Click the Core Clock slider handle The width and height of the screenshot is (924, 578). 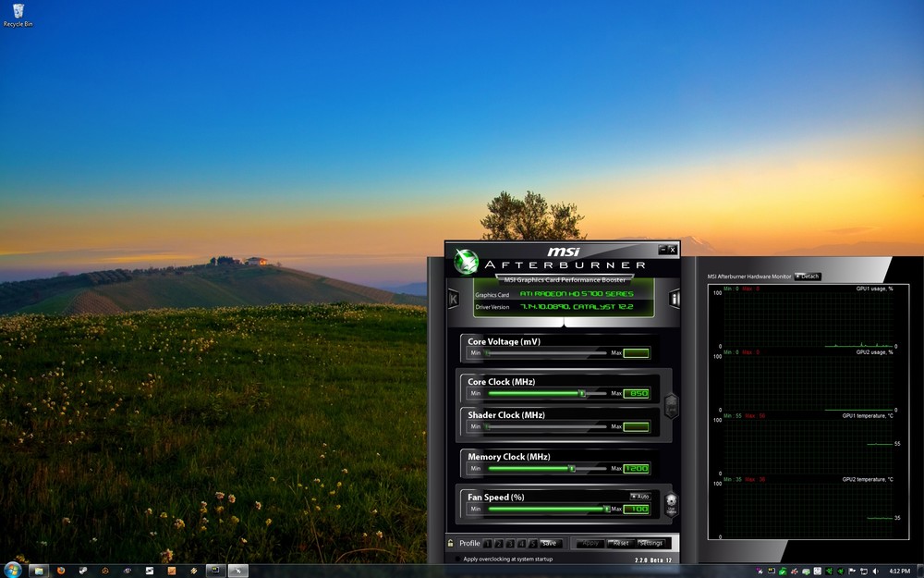click(581, 393)
